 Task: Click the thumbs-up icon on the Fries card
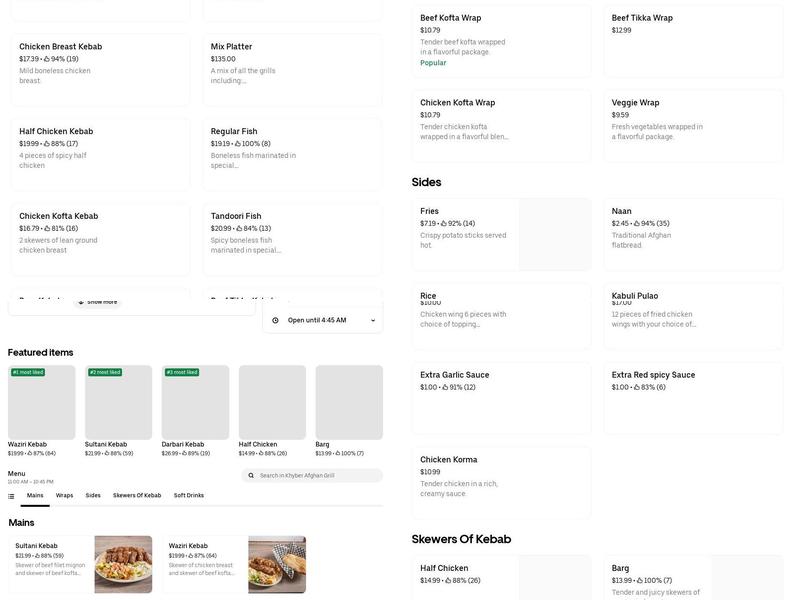pyautogui.click(x=444, y=223)
